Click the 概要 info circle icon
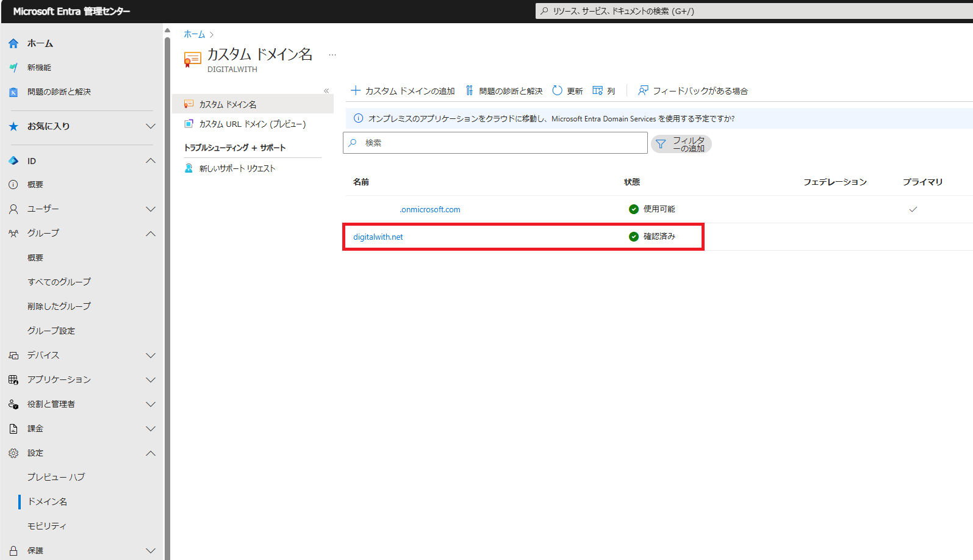The height and width of the screenshot is (560, 973). click(13, 184)
